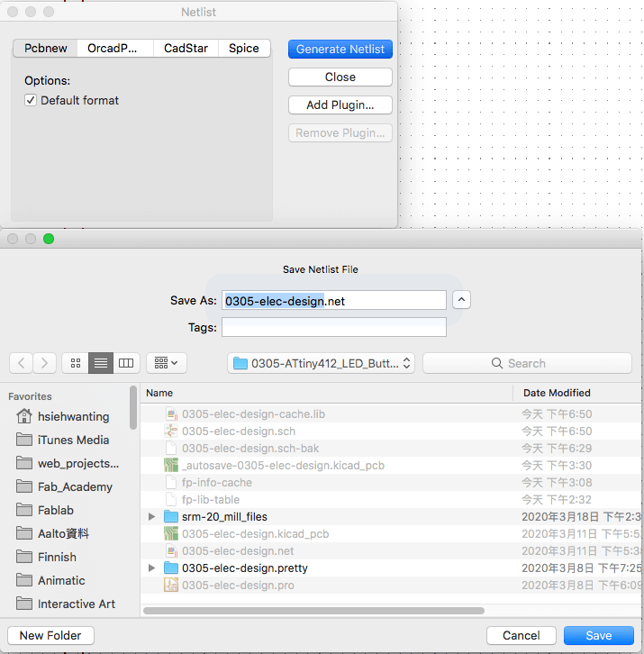The width and height of the screenshot is (644, 654).
Task: Click the back navigation arrow
Action: tap(22, 363)
